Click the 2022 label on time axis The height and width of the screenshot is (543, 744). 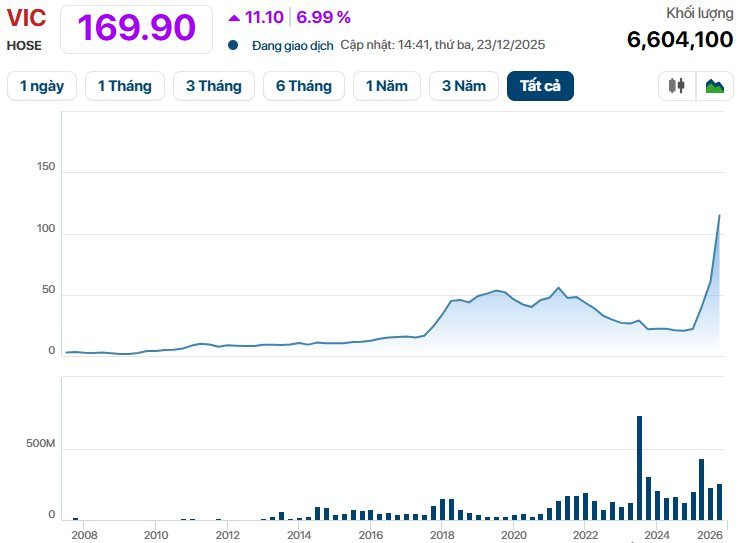tap(585, 536)
